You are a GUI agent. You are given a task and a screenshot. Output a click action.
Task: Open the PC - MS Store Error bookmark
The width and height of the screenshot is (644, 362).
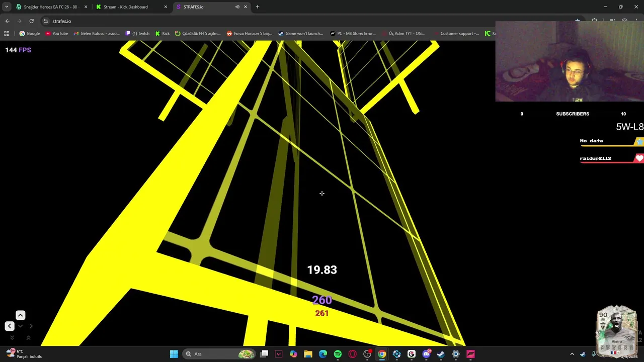pyautogui.click(x=353, y=34)
